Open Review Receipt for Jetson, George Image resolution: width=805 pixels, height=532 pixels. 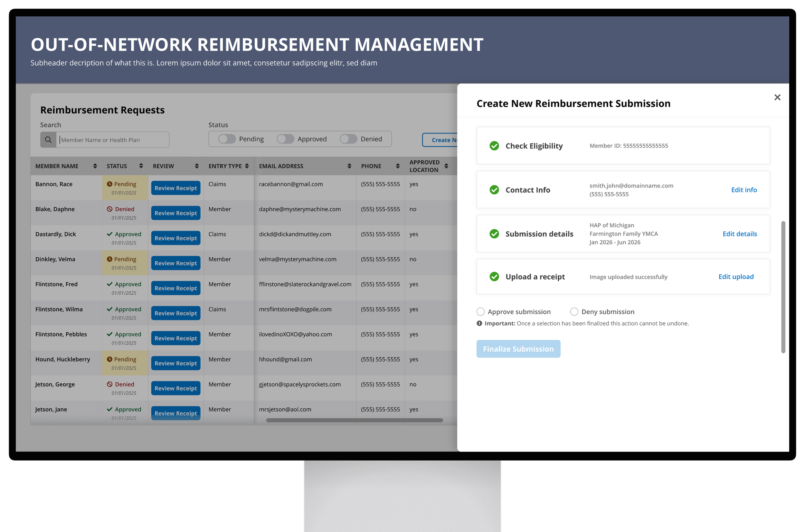click(176, 388)
